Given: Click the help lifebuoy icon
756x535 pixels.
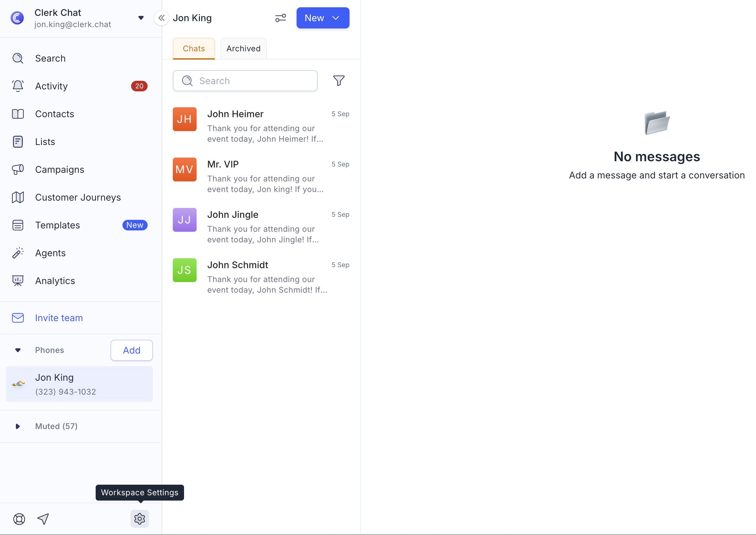Looking at the screenshot, I should 19,519.
